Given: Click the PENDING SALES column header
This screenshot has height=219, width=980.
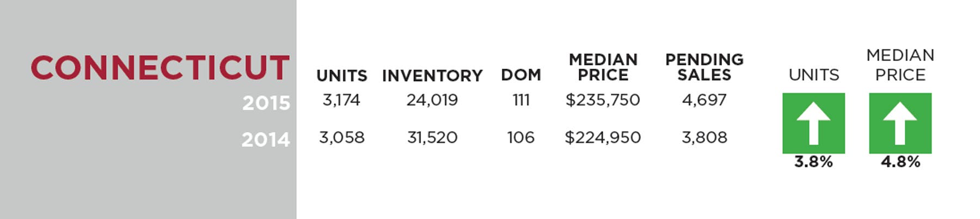Looking at the screenshot, I should pyautogui.click(x=704, y=67).
